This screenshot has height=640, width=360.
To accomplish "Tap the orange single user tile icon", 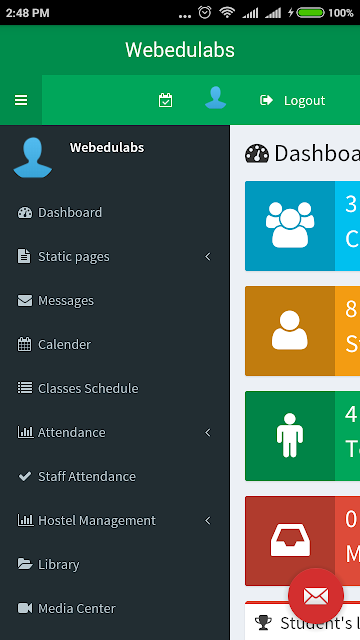I will [290, 331].
